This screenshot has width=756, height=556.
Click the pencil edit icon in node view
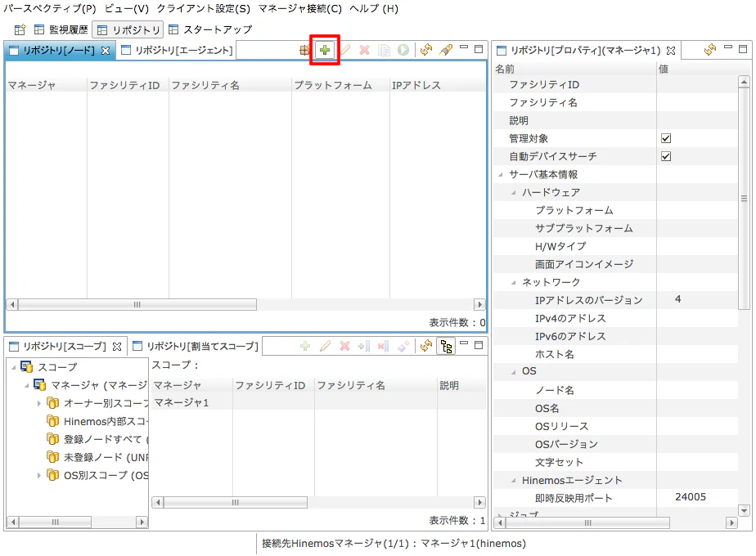(x=345, y=50)
